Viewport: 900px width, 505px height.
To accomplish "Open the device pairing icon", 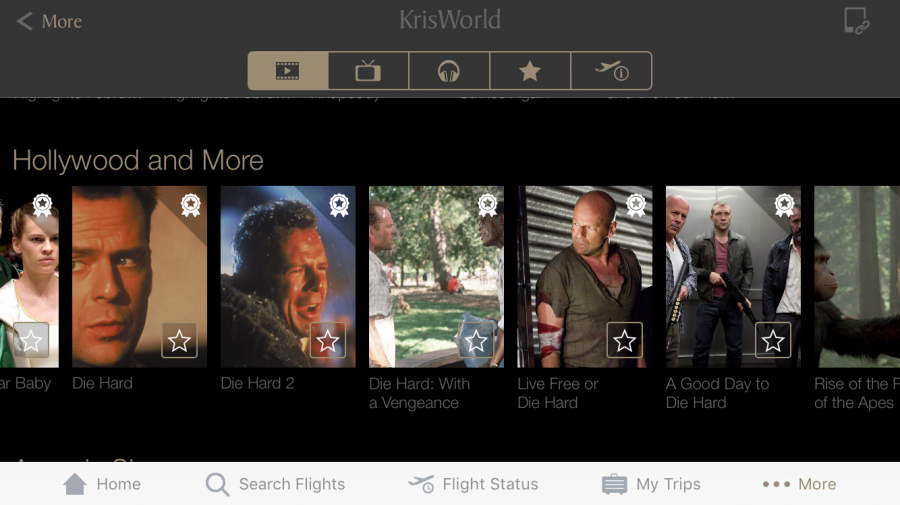I will click(855, 22).
